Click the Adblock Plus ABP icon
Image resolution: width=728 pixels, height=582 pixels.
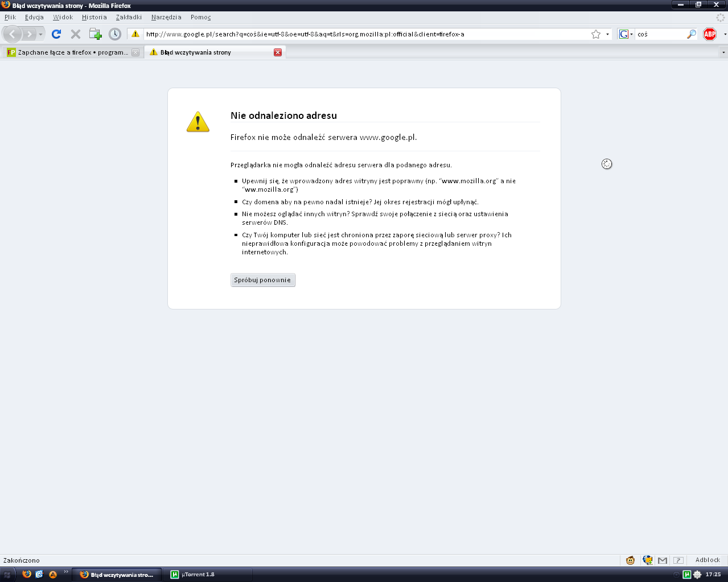click(710, 34)
